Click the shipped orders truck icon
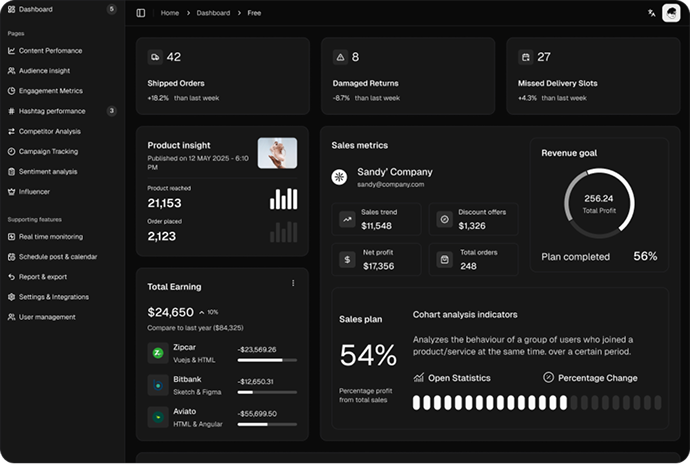690x464 pixels. [155, 57]
